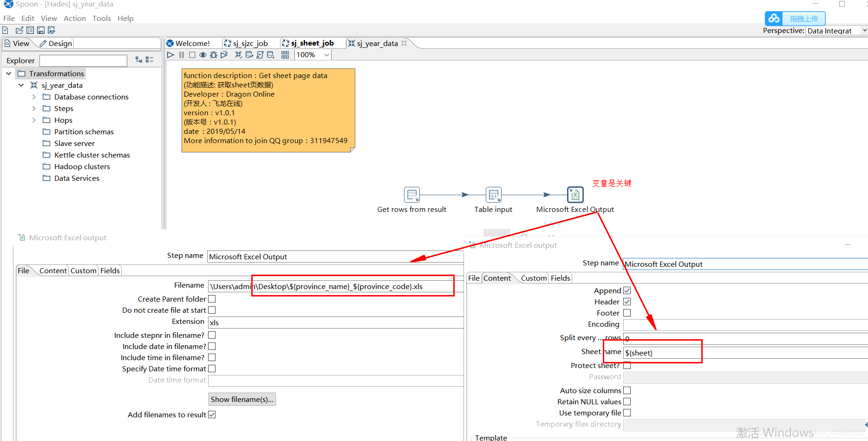Select the Get rows from result step icon
Viewport: 868px width, 441px height.
pyautogui.click(x=412, y=195)
